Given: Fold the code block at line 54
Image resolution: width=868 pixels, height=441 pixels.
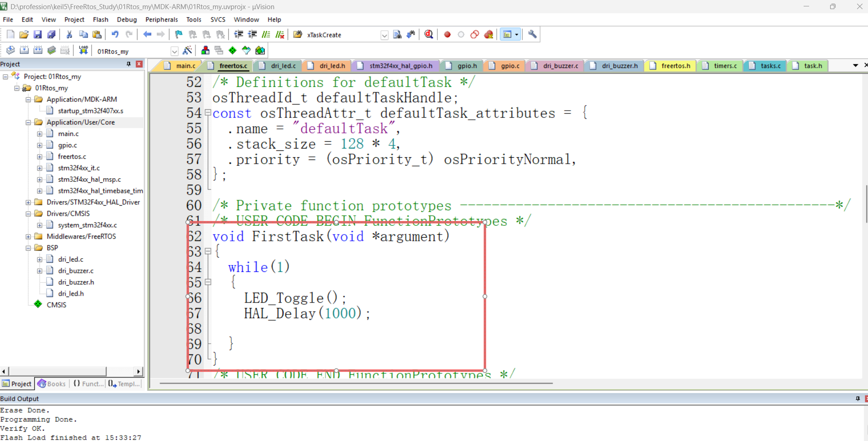Looking at the screenshot, I should tap(208, 112).
